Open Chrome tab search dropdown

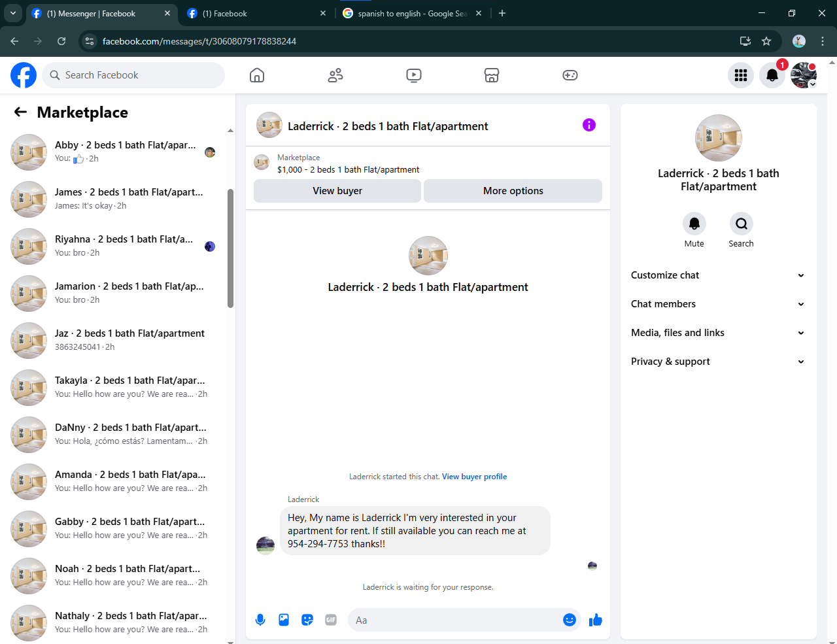click(13, 13)
